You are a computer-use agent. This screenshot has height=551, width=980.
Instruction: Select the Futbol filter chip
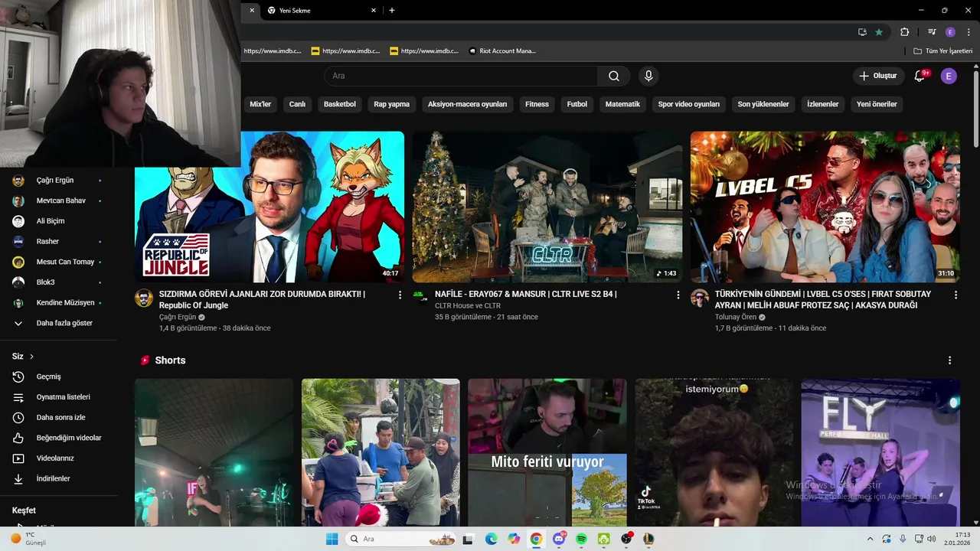(x=577, y=104)
